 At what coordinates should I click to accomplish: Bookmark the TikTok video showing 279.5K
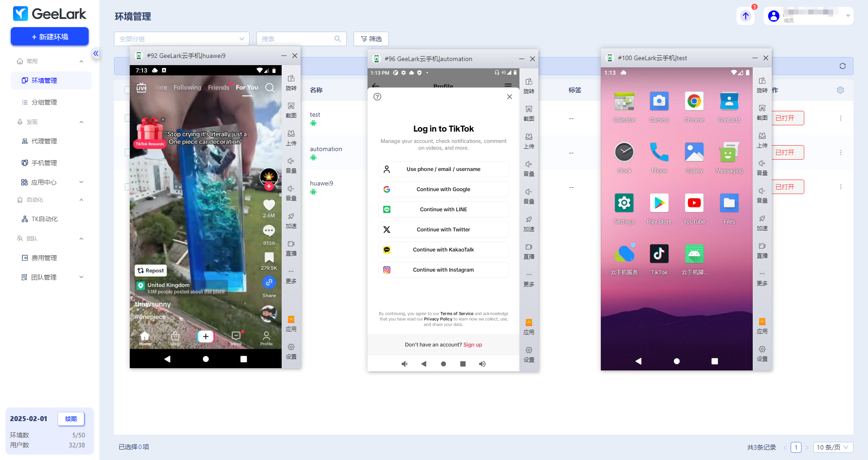(x=269, y=257)
